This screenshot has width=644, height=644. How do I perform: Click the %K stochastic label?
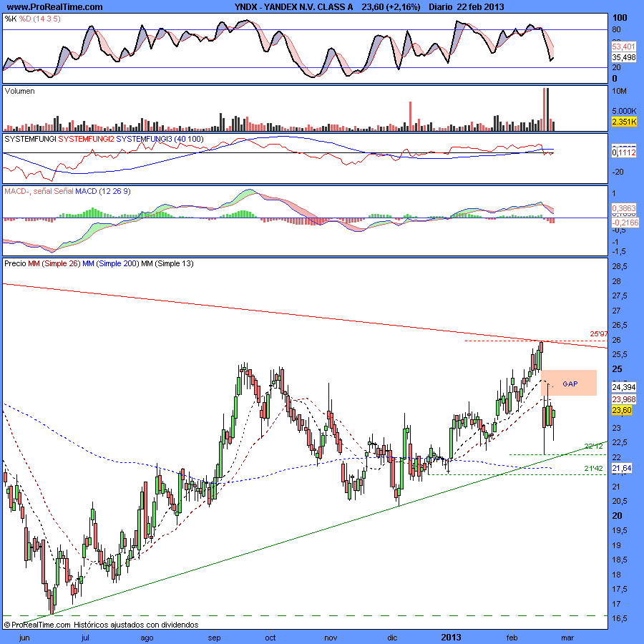tap(11, 19)
